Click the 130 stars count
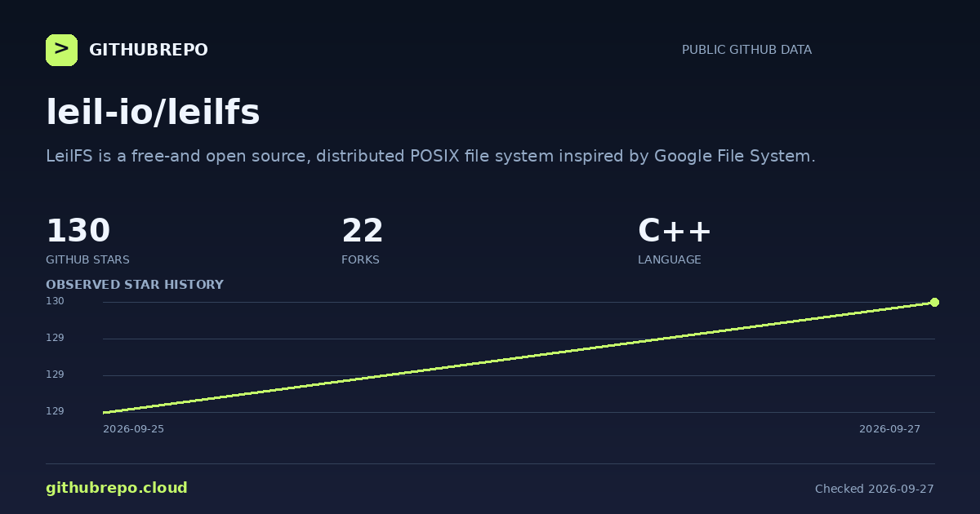 pos(78,231)
